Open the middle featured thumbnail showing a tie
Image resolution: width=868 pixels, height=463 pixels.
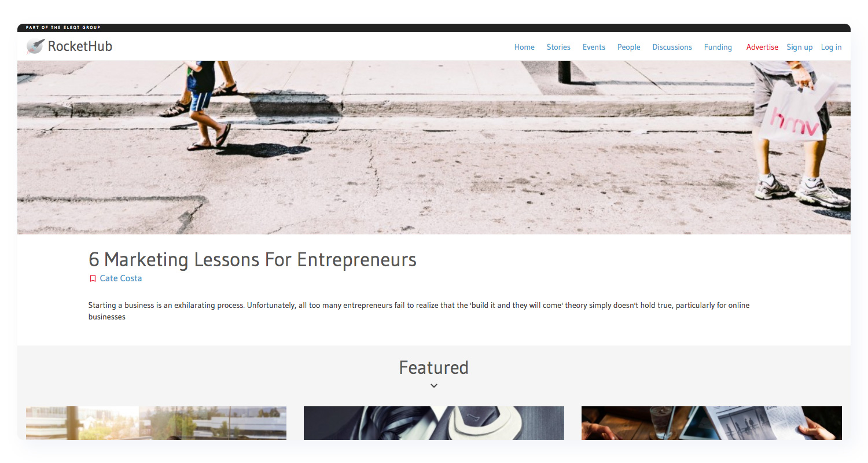434,423
